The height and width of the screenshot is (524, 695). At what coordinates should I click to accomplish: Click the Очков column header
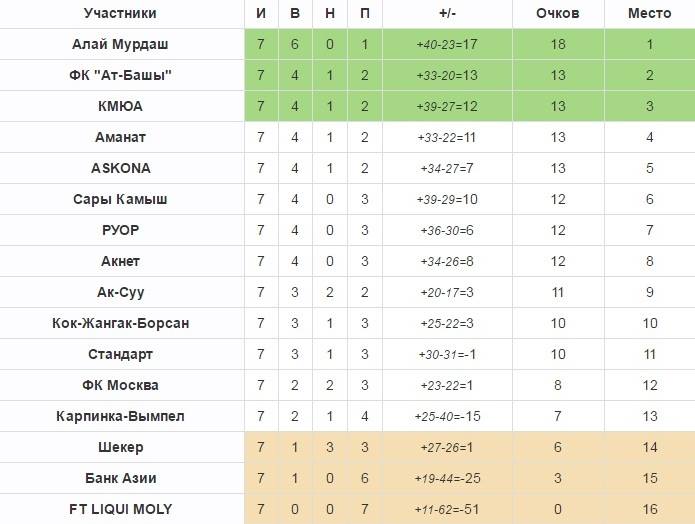pyautogui.click(x=558, y=13)
